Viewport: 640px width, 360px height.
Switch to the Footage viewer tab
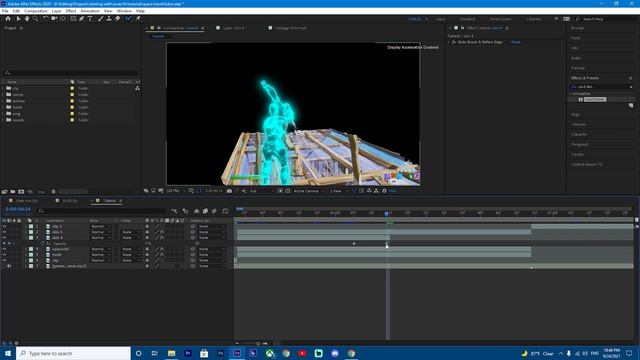pos(290,28)
